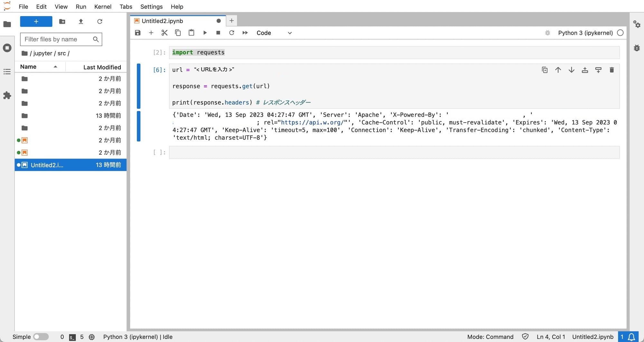Screen dimensions: 644x342
Task: Enable the debugger toggle near kernel name
Action: [547, 33]
